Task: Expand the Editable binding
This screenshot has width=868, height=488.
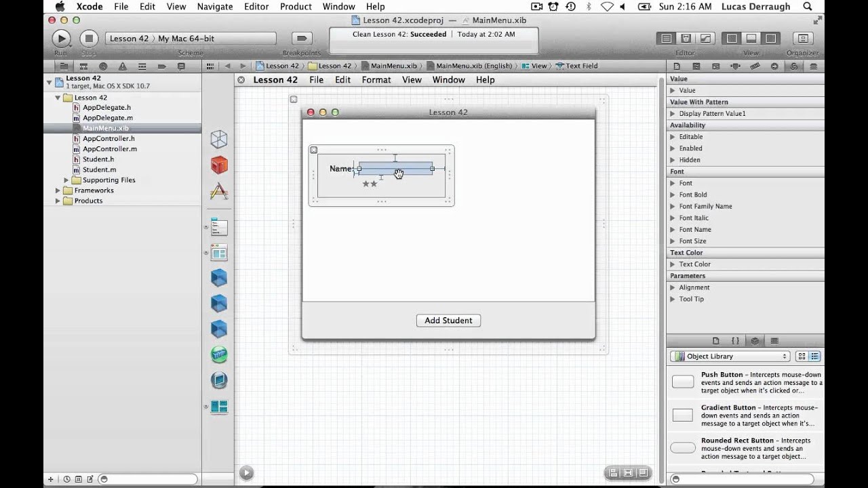Action: pos(673,137)
